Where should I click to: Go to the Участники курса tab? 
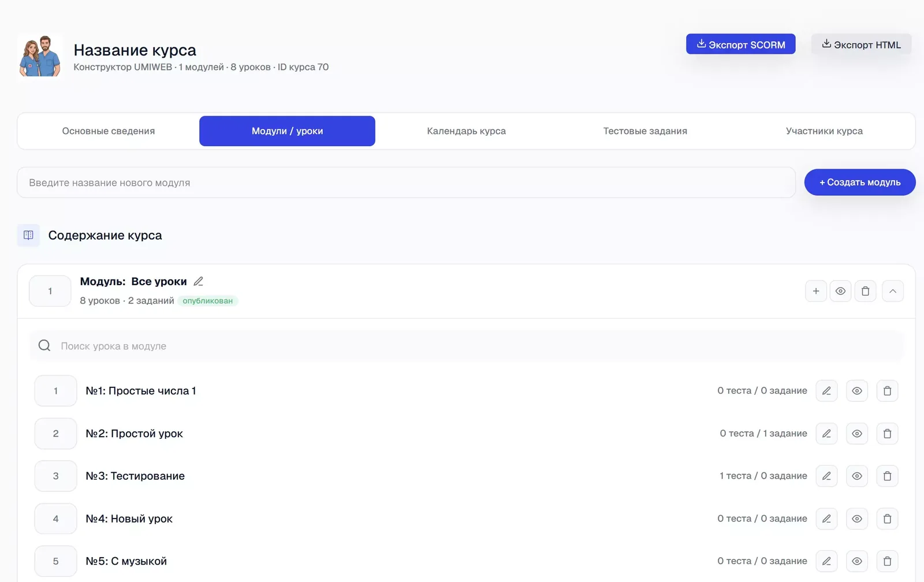pos(824,131)
